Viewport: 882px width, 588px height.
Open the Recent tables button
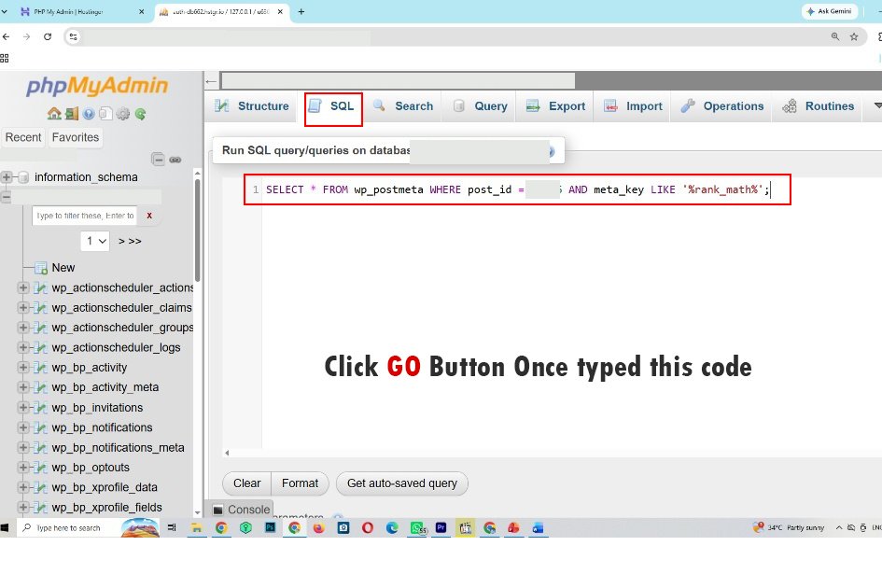23,137
